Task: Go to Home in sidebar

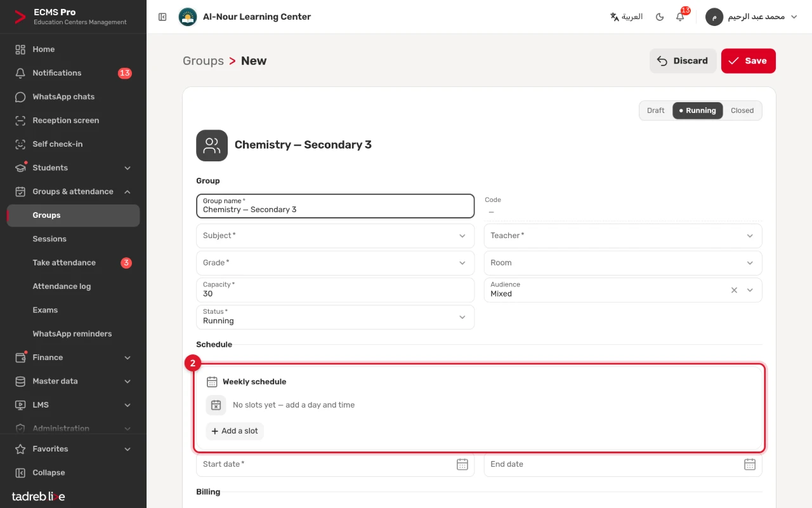Action: (73, 50)
